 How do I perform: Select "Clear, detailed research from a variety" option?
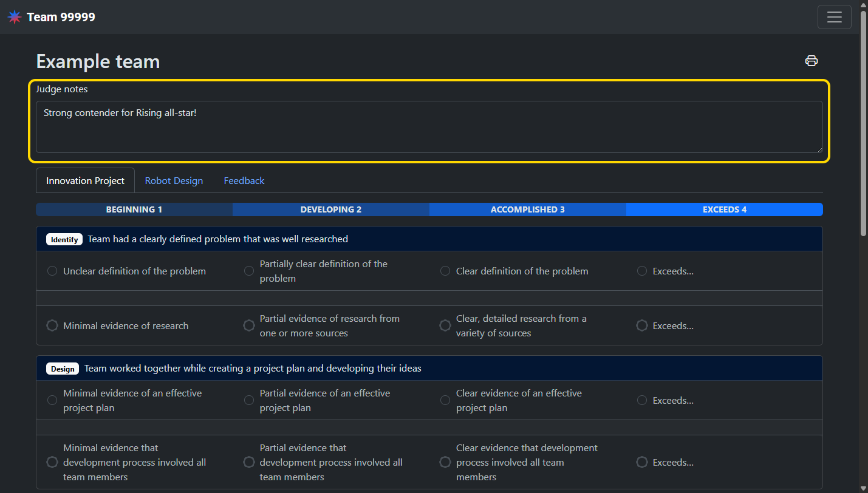445,325
